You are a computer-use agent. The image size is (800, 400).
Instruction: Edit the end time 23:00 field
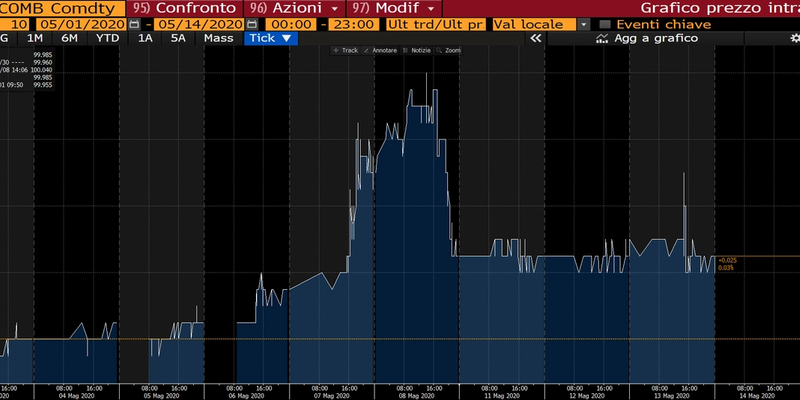click(x=354, y=24)
